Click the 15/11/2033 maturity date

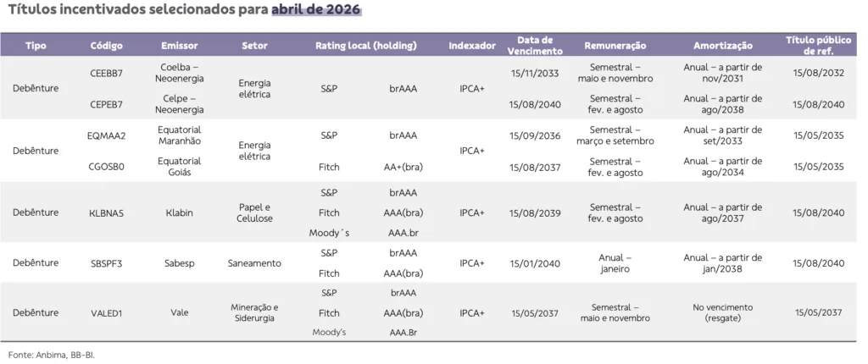tap(535, 74)
